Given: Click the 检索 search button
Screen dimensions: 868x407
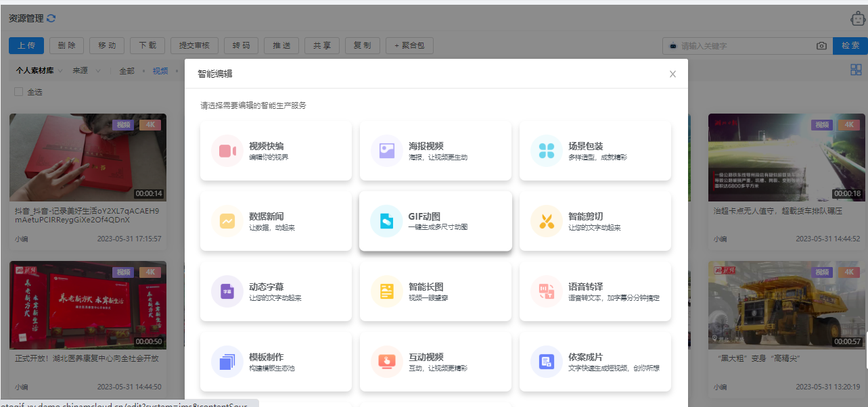Looking at the screenshot, I should 850,45.
